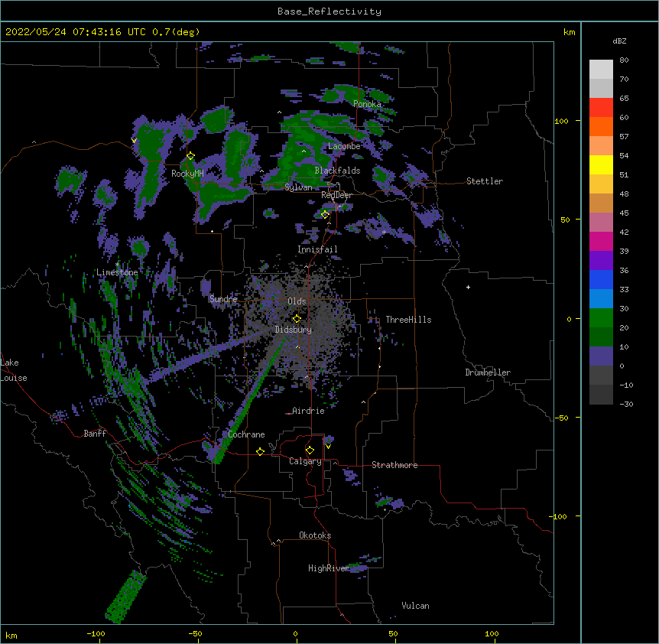
Task: Click the asterisk marker above Limestone label
Action: [x=117, y=265]
